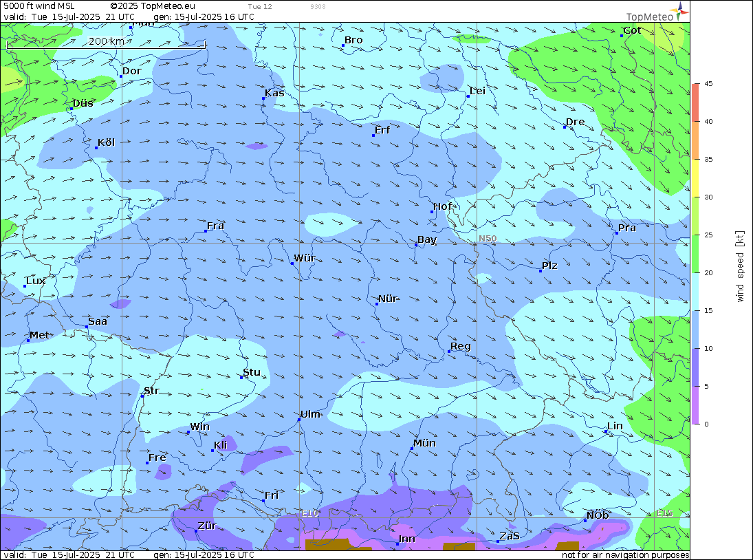Select the green 20–25 kt legend band
753x560 pixels.
click(x=695, y=254)
